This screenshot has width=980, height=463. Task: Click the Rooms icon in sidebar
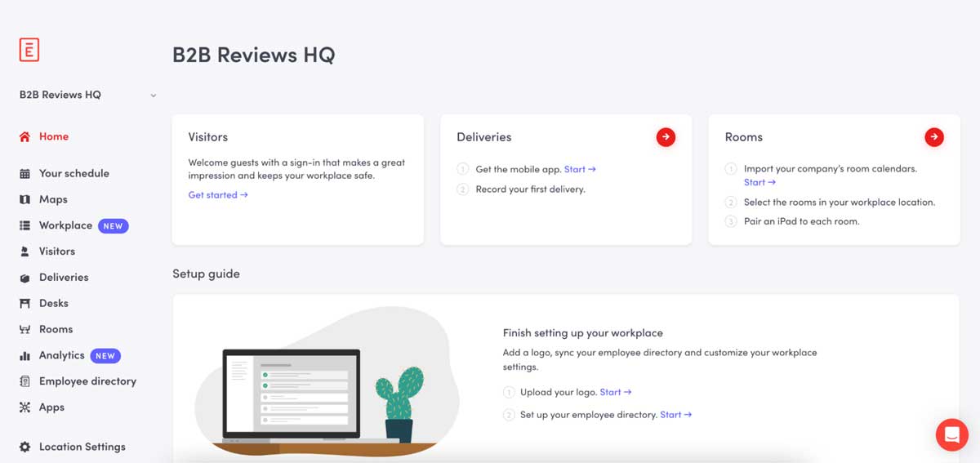[24, 330]
